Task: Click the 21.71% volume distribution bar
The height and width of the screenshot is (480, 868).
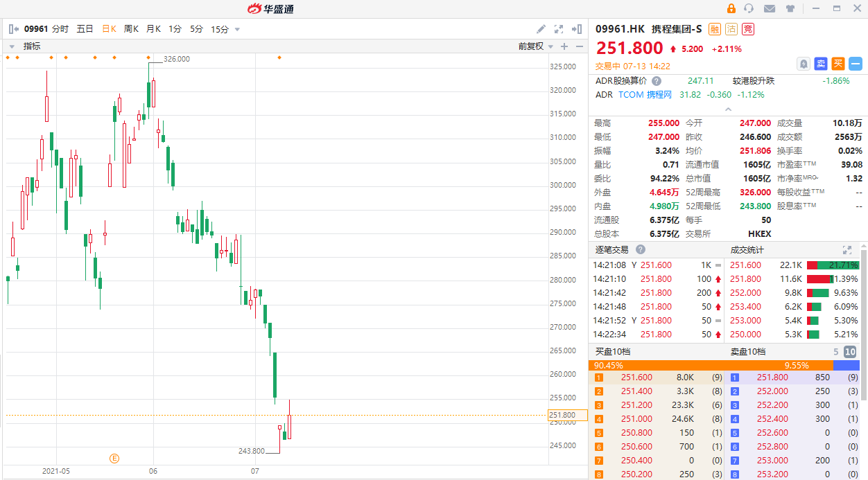Action: (x=833, y=265)
